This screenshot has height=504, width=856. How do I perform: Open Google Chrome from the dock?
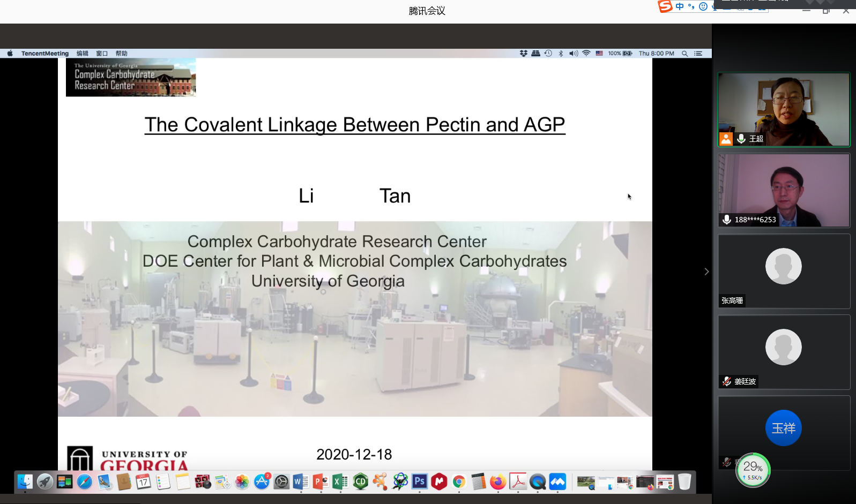click(x=459, y=482)
